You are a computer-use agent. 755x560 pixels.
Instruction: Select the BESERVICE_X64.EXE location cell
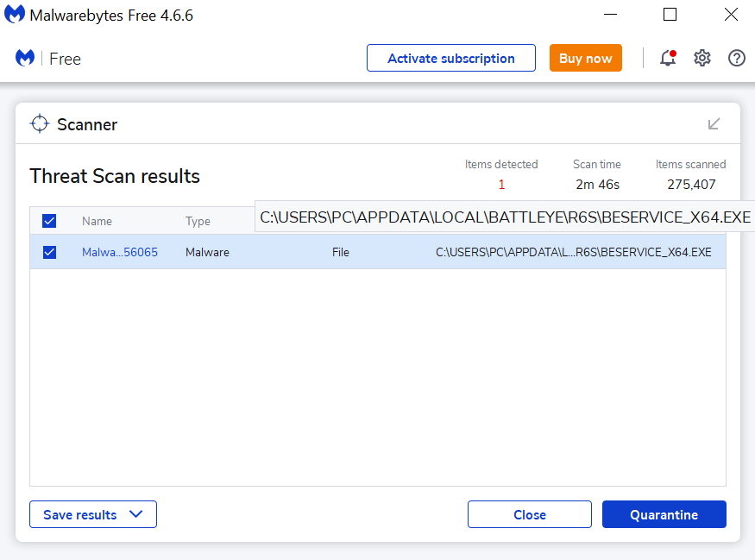[x=574, y=252]
